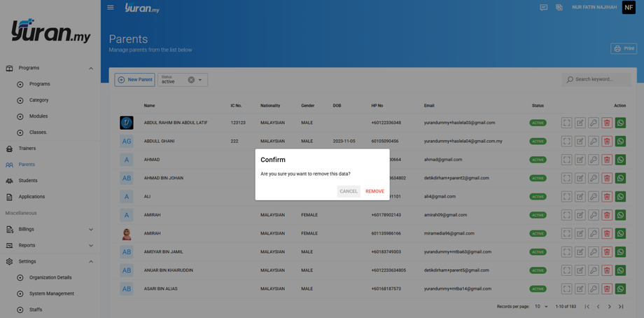Click the yuran.my header logo
The height and width of the screenshot is (318, 644).
click(142, 8)
